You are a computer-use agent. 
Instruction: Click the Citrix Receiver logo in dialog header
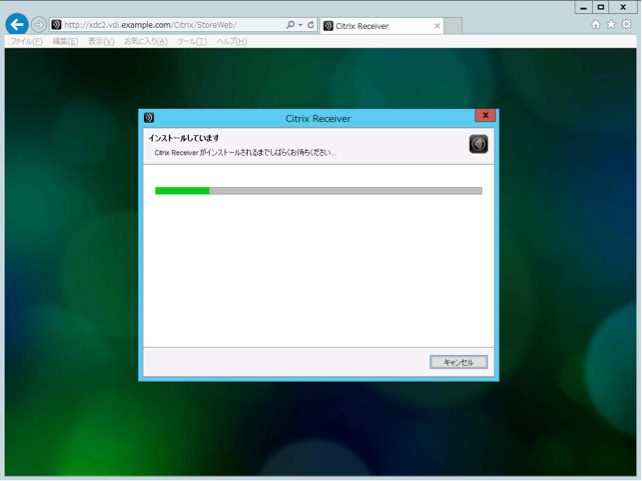478,144
